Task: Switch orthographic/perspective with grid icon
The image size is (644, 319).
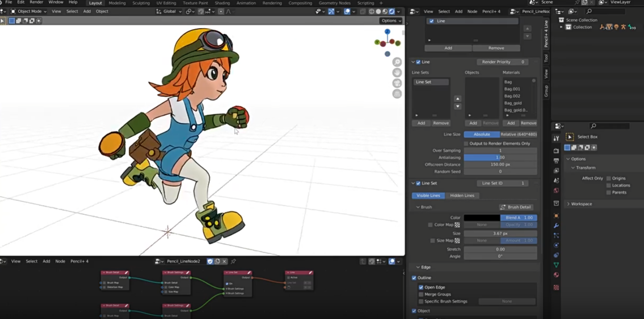Action: click(x=397, y=94)
